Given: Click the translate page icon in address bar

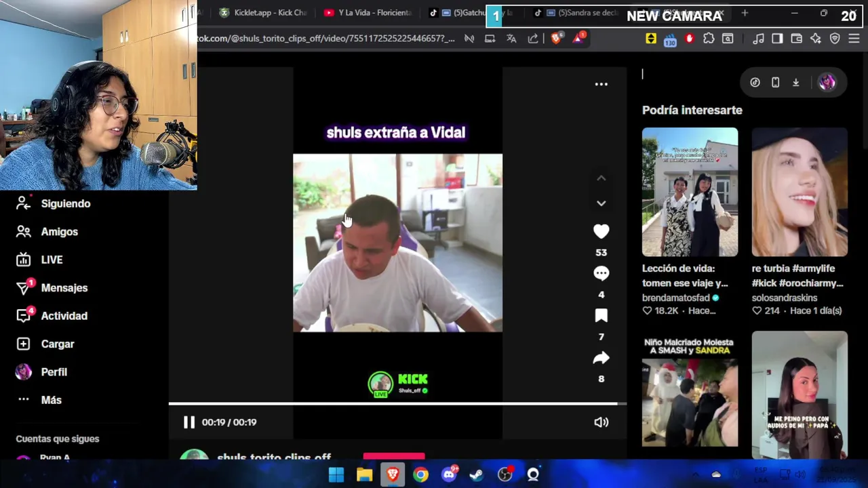Looking at the screenshot, I should click(511, 39).
